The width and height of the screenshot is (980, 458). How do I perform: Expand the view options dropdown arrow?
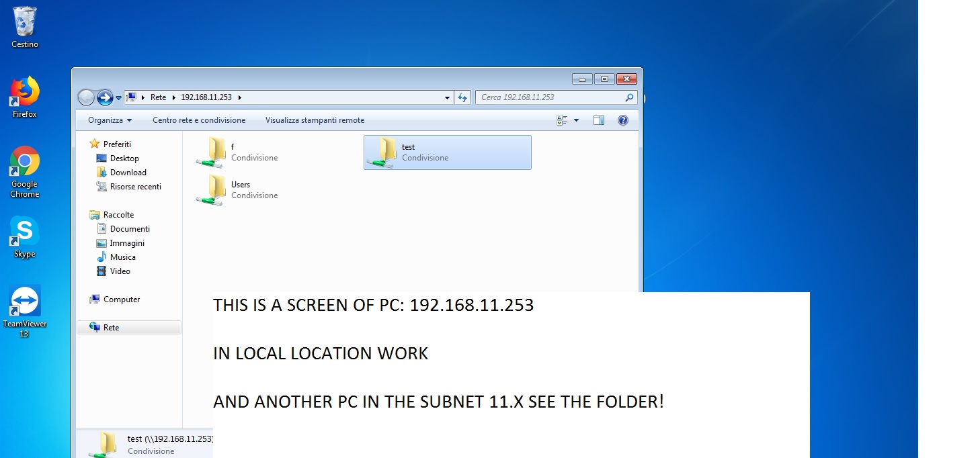(x=576, y=120)
